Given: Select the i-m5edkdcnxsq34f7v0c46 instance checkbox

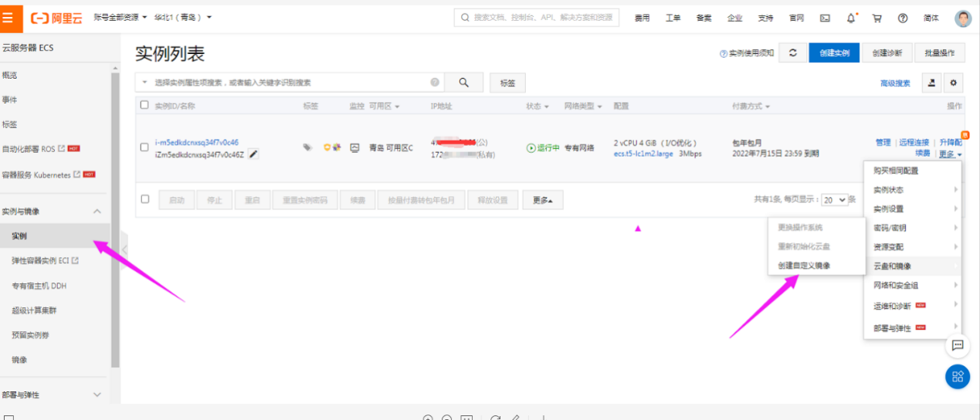Looking at the screenshot, I should click(144, 147).
